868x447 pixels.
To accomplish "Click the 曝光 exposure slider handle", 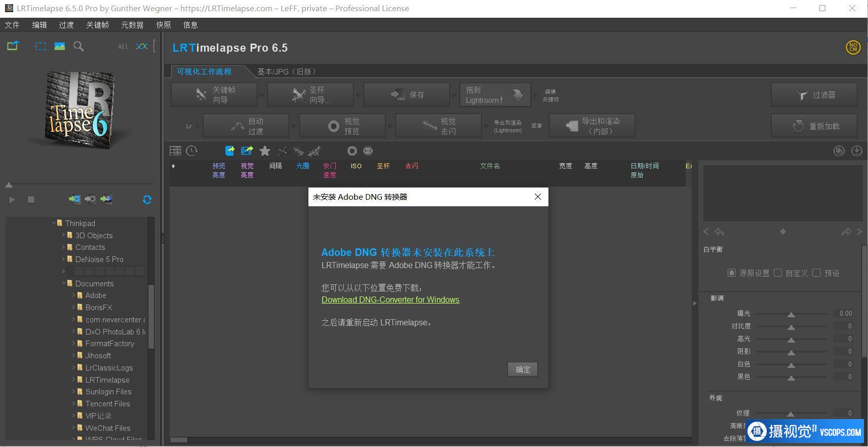I will pos(791,314).
